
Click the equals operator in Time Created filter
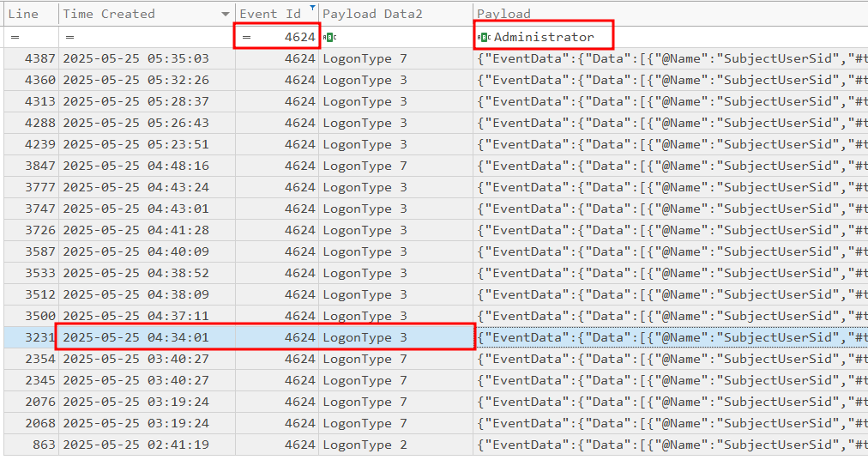point(69,37)
